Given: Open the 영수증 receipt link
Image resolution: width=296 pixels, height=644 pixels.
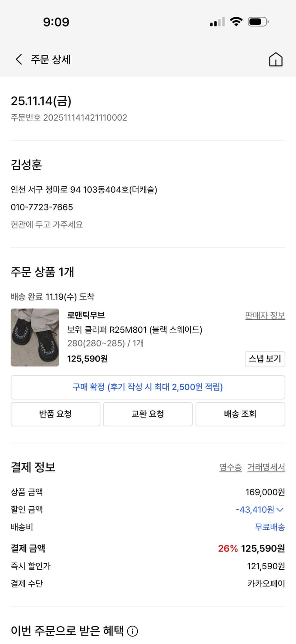Looking at the screenshot, I should (230, 468).
